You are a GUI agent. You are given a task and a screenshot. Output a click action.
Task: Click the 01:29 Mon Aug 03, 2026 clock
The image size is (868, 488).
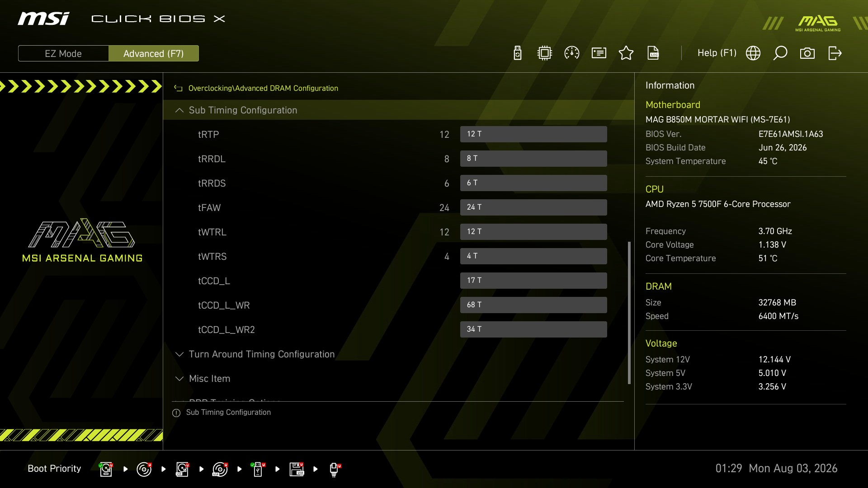tap(776, 469)
